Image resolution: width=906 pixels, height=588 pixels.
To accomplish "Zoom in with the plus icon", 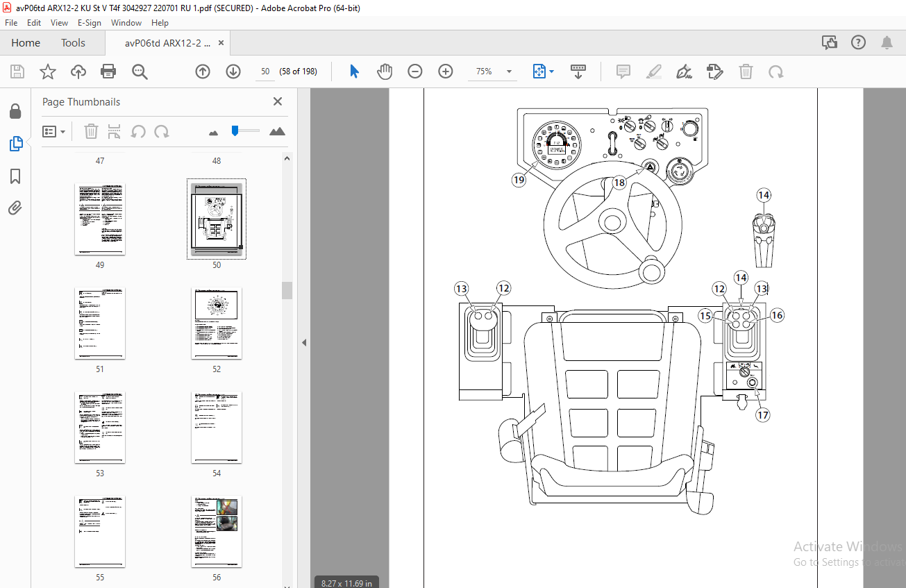I will tap(446, 72).
